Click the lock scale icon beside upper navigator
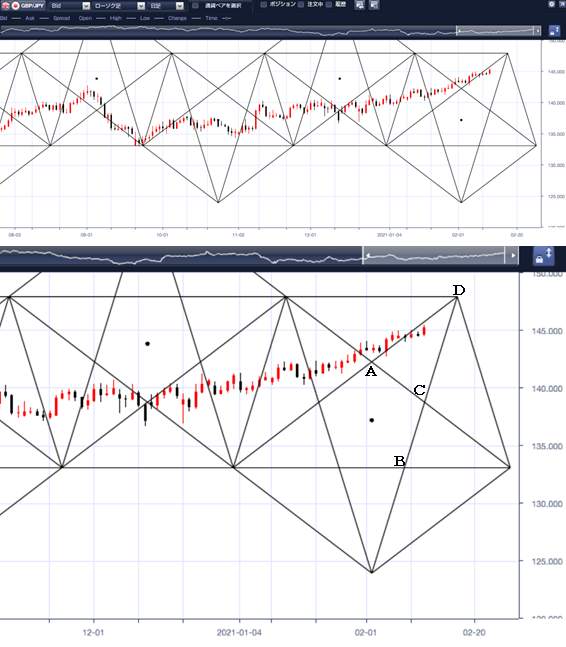Image resolution: width=566 pixels, height=647 pixels. (x=554, y=31)
